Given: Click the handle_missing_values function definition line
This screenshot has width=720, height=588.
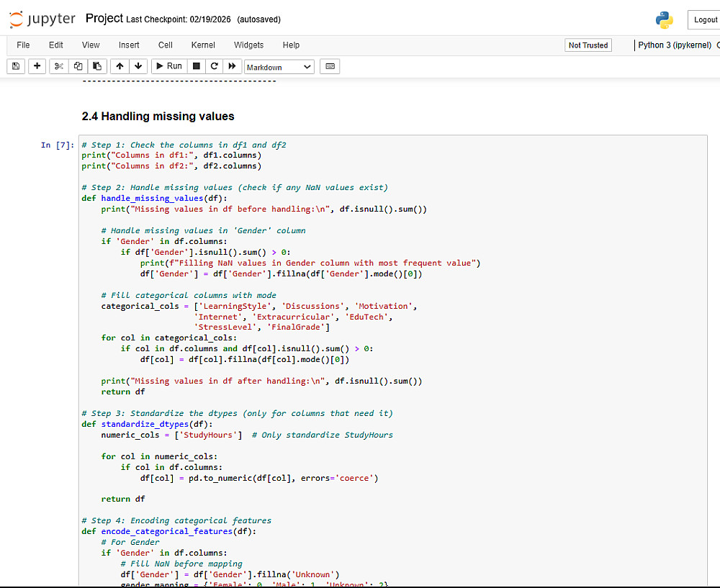Looking at the screenshot, I should click(154, 199).
